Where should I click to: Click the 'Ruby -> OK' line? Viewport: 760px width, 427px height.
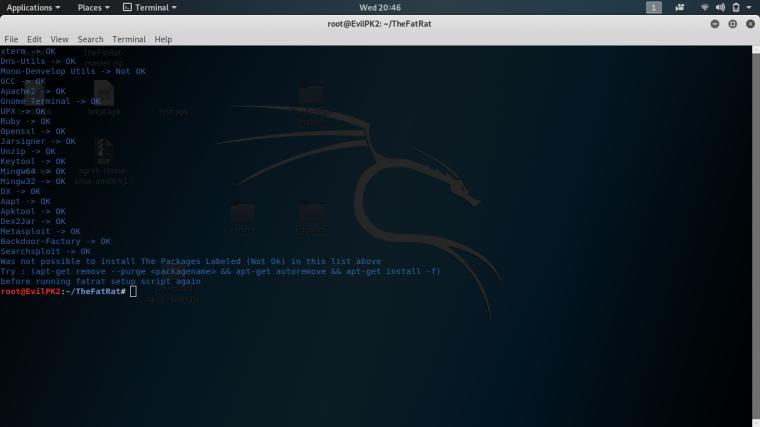coord(25,121)
